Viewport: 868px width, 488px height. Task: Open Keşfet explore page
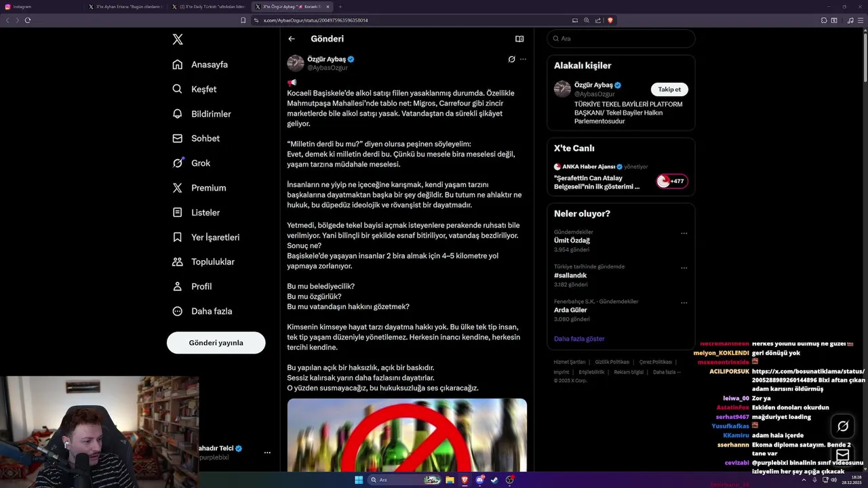coord(195,89)
